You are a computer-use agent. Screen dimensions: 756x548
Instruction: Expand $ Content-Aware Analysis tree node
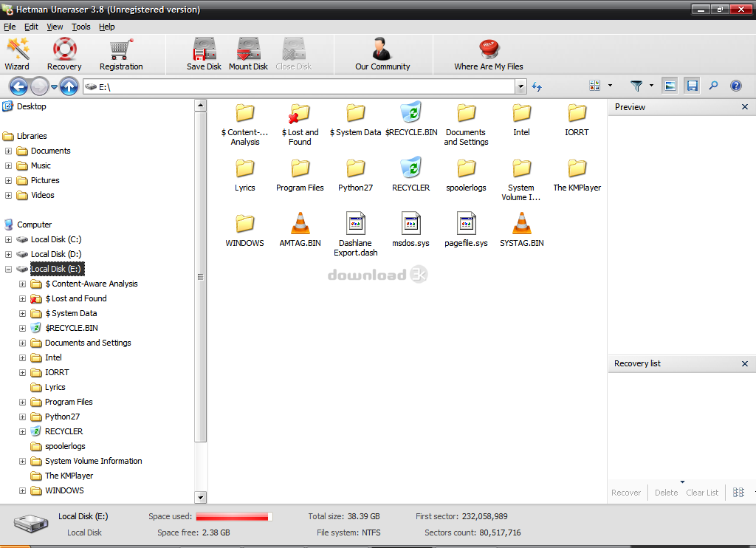coord(22,284)
